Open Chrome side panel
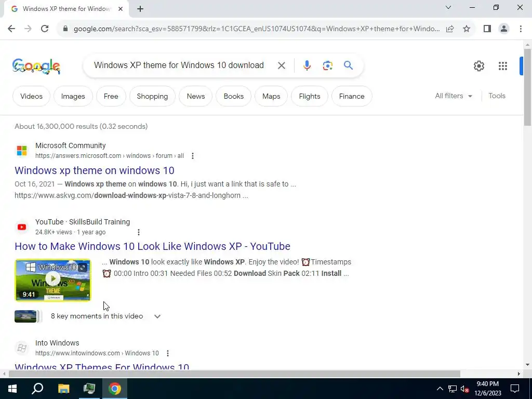532x399 pixels. click(487, 29)
